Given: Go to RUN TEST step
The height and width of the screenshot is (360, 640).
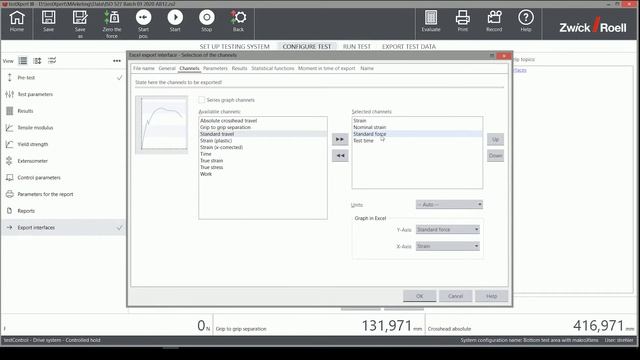Looking at the screenshot, I should [x=357, y=47].
